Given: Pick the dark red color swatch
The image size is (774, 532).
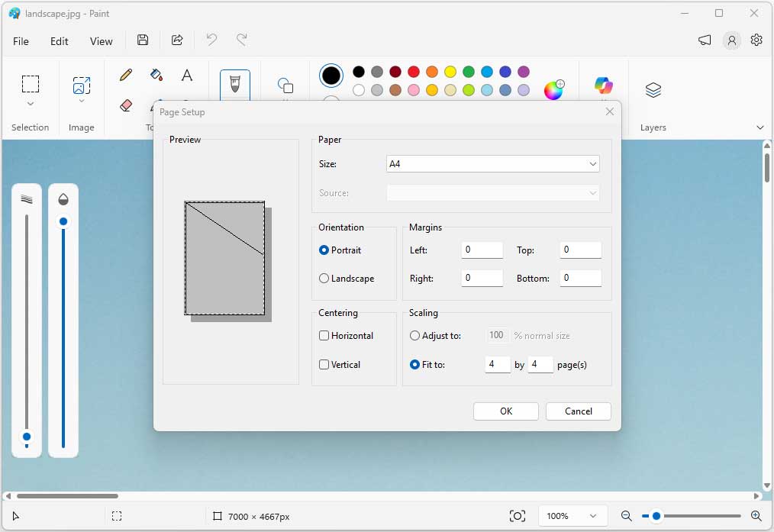Looking at the screenshot, I should pyautogui.click(x=395, y=72).
